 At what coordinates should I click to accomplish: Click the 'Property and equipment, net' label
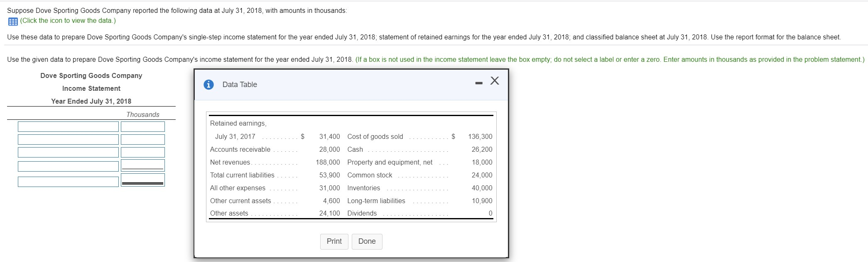(390, 163)
